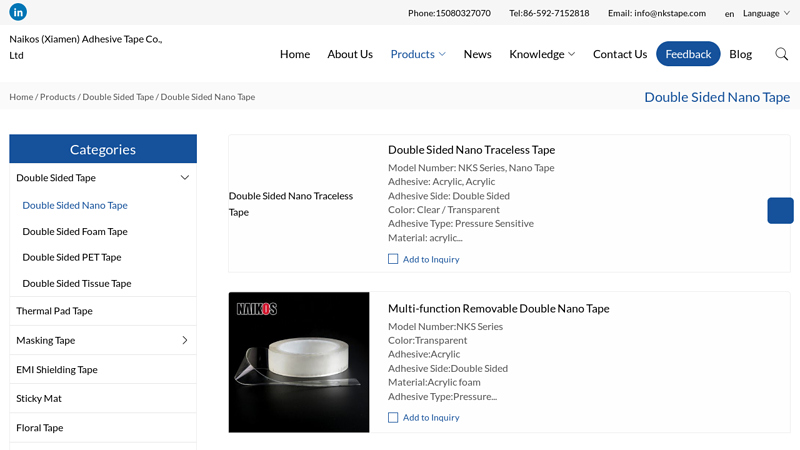Image resolution: width=800 pixels, height=450 pixels.
Task: Click the Naikos (Xiamen) Adhesive Tape company name
Action: tap(86, 47)
